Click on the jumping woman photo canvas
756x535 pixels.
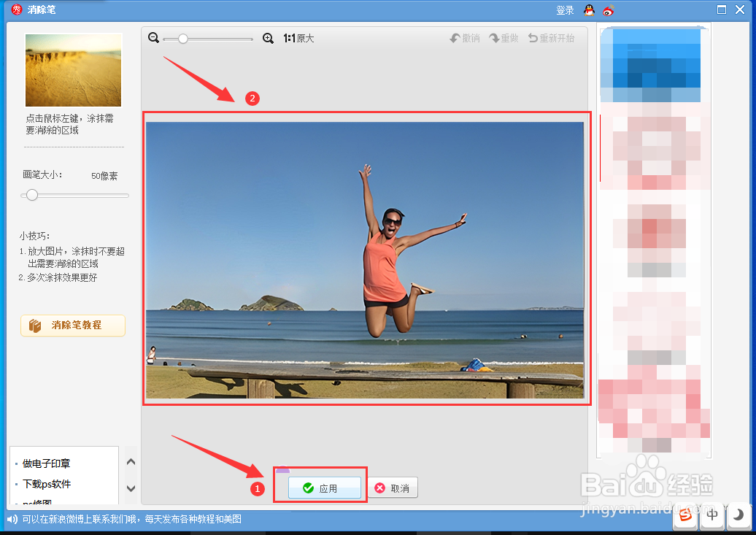point(365,260)
